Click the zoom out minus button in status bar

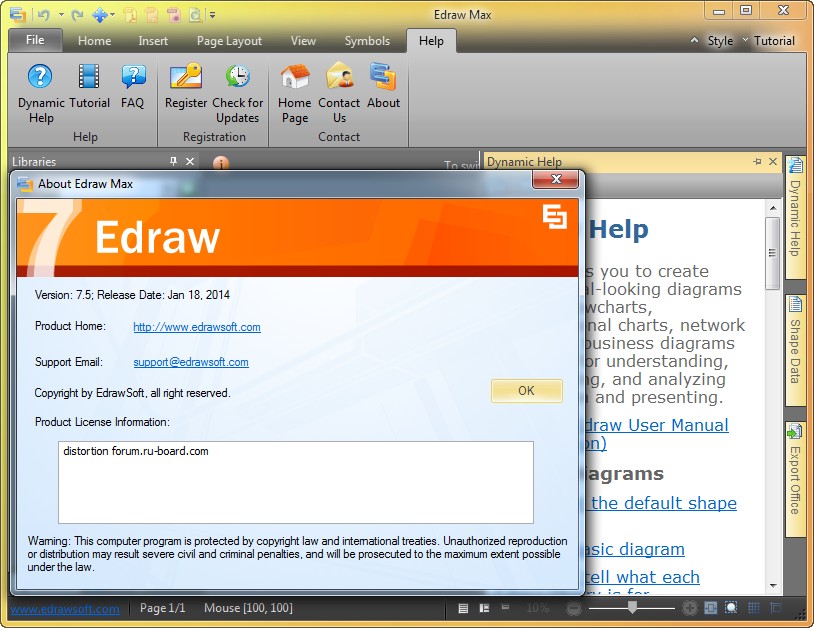(x=574, y=608)
